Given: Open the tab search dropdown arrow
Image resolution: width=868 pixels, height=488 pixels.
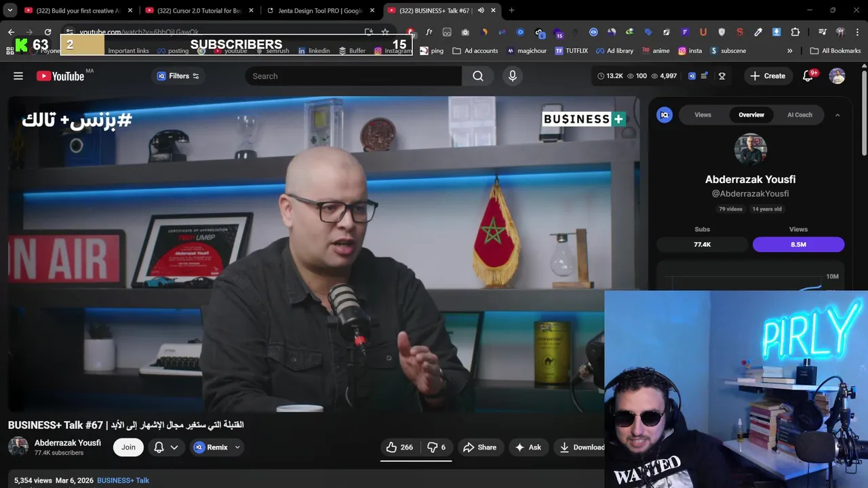Looking at the screenshot, I should coord(10,10).
